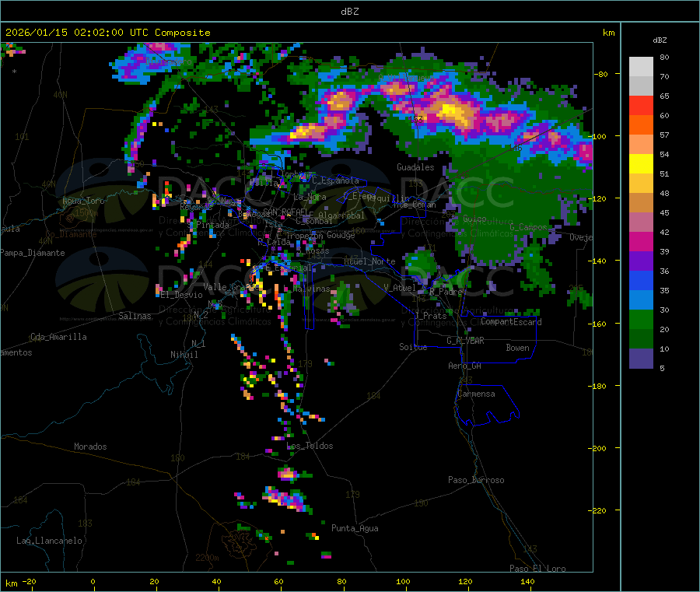
Task: Click the Bowen location label
Action: click(x=518, y=349)
